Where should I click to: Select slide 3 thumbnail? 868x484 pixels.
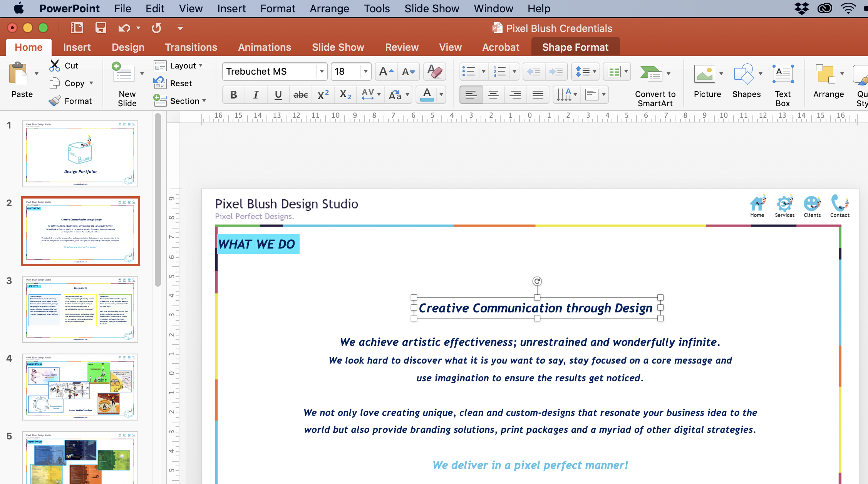point(80,309)
